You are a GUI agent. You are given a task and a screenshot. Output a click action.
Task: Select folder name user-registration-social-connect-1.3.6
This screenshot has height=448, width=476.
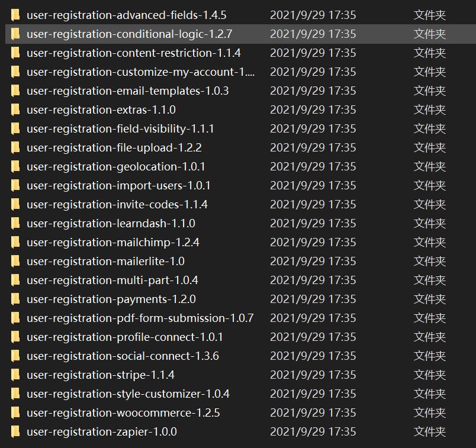tap(123, 356)
